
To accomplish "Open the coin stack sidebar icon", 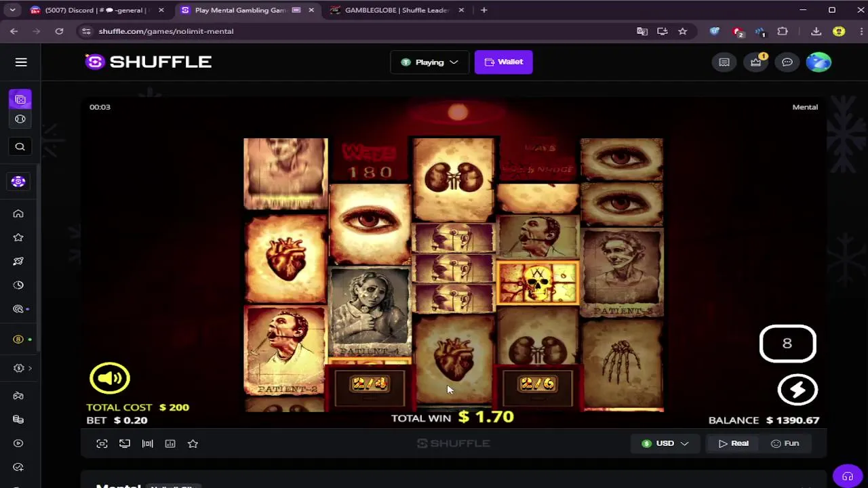I will [x=18, y=420].
